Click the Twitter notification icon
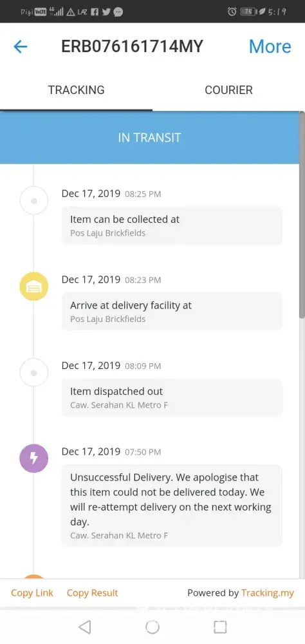305x644 pixels. click(x=106, y=12)
